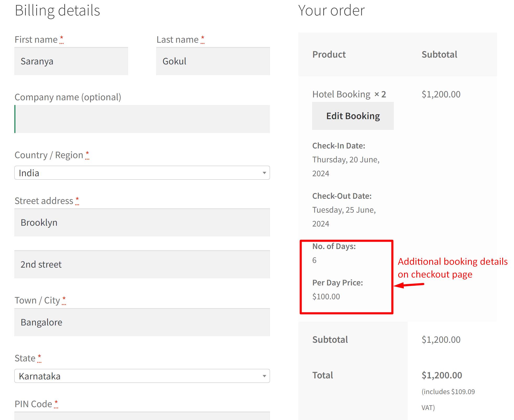This screenshot has width=514, height=420.
Task: Select the Hotel Booking product name
Action: click(x=341, y=94)
